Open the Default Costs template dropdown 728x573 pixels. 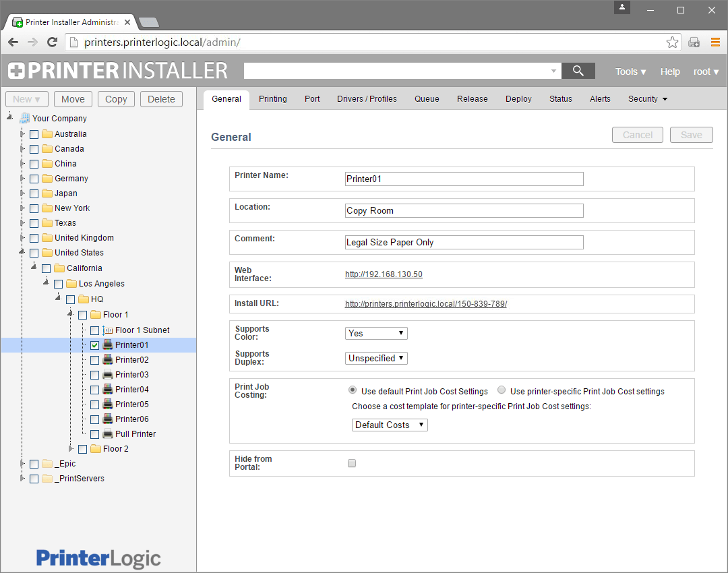pyautogui.click(x=390, y=425)
